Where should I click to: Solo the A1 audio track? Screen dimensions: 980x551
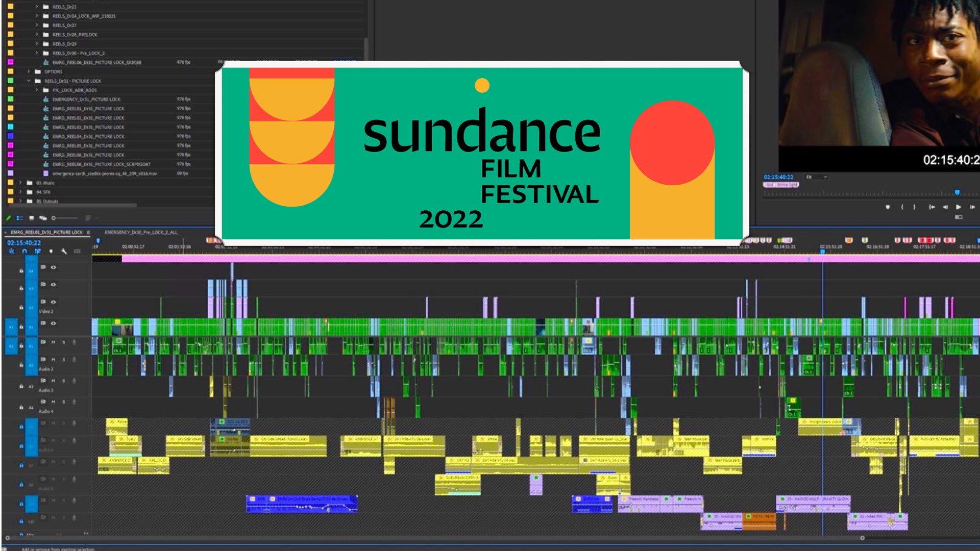click(x=64, y=342)
